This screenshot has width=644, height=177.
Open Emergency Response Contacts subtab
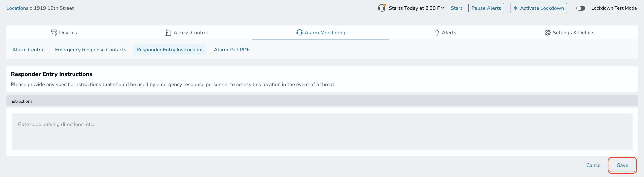tap(91, 50)
